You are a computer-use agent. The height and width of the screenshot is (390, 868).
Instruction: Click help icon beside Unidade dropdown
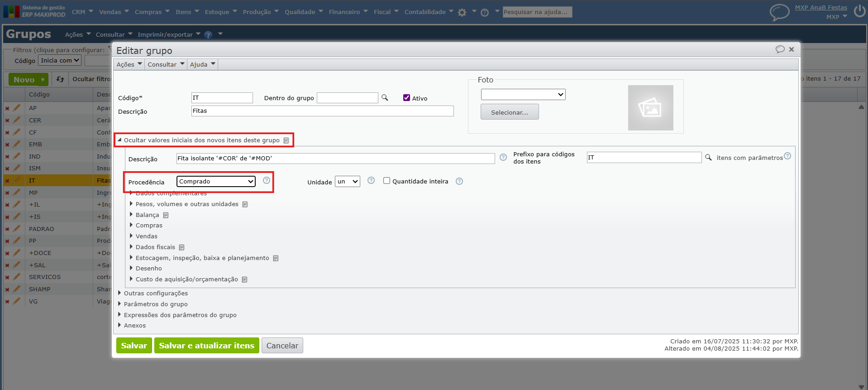(371, 180)
